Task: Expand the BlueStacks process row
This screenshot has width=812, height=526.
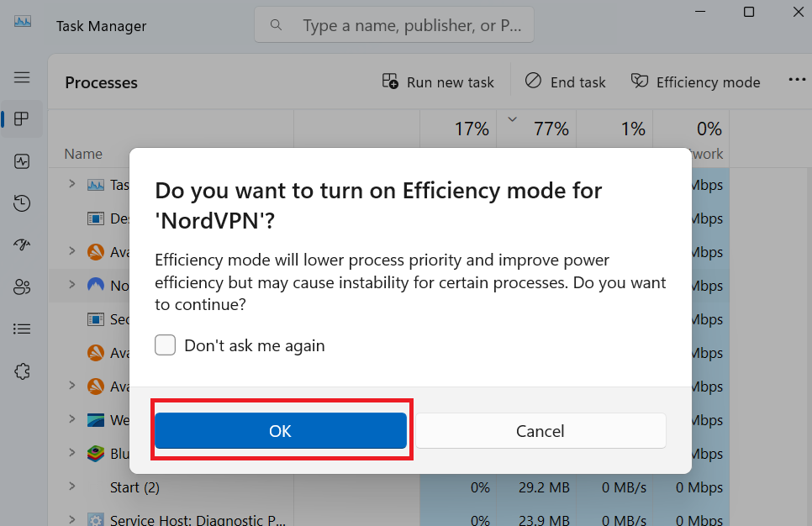Action: (72, 453)
